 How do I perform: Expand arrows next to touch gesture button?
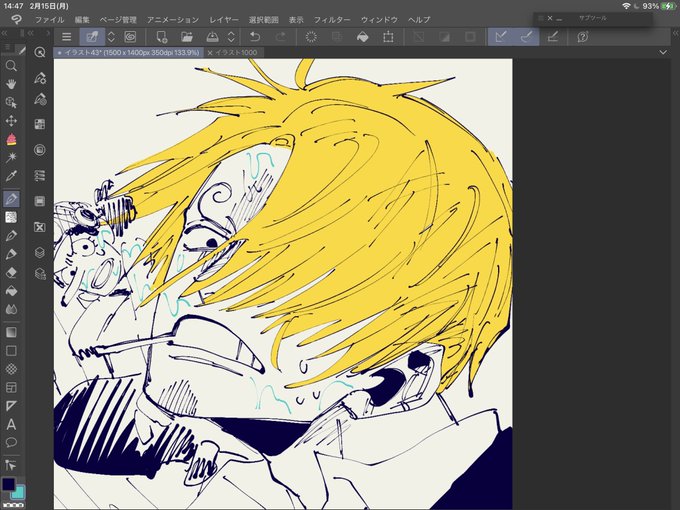click(111, 37)
